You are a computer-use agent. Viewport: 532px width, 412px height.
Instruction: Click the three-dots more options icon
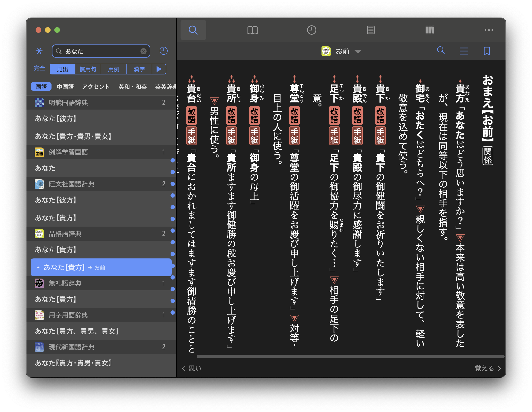(x=489, y=30)
